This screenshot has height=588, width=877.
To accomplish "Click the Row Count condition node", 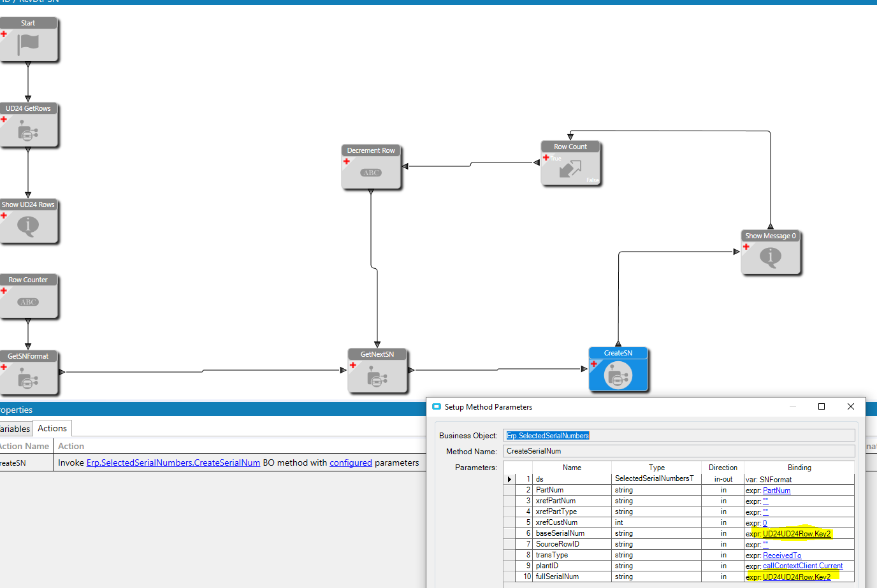I will tap(570, 163).
